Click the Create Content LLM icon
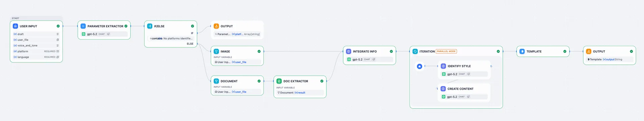Screen dimensions: 644x121 pyautogui.click(x=443, y=89)
